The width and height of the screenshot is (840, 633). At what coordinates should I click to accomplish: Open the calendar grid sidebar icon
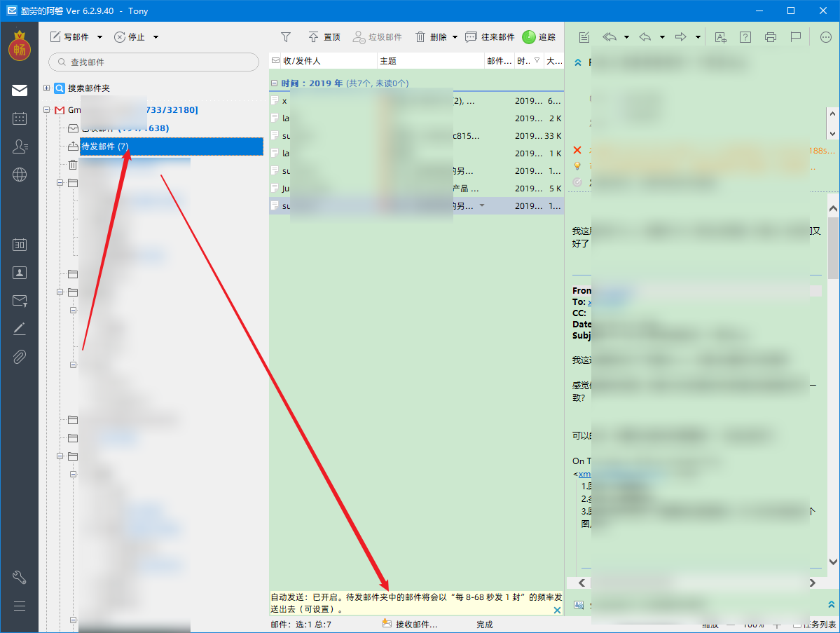[20, 118]
